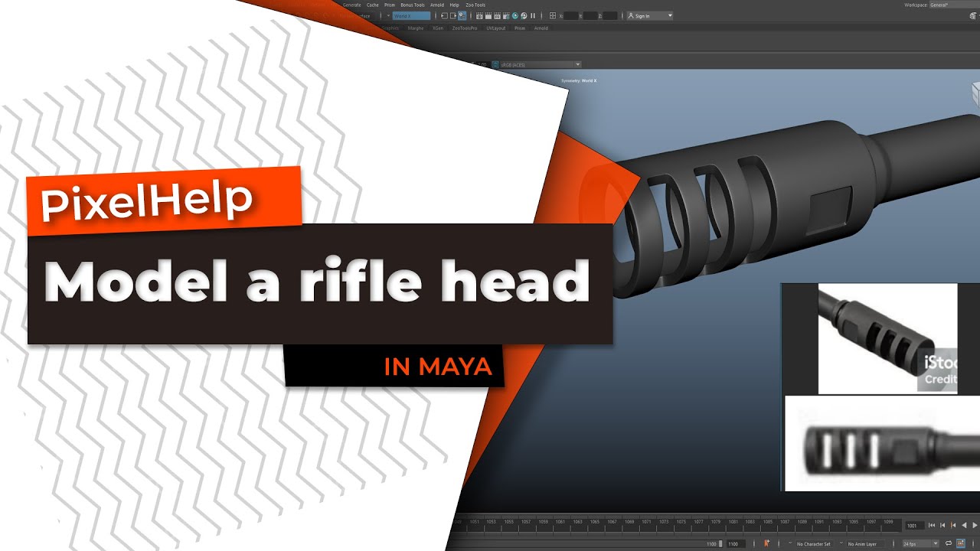Click frame 1075 on the time slider
980x551 pixels.
681,522
